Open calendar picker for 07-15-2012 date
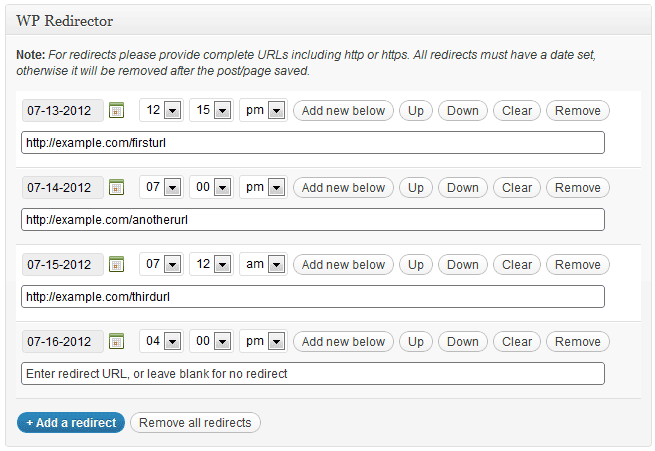 pyautogui.click(x=117, y=264)
